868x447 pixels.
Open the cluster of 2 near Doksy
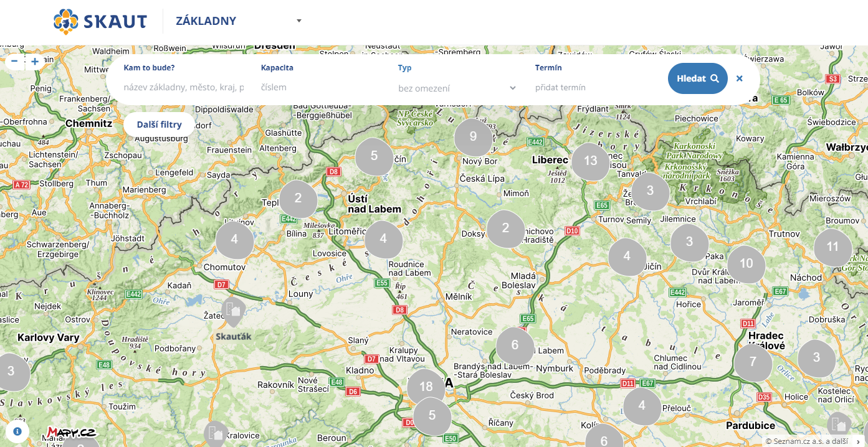(x=505, y=228)
